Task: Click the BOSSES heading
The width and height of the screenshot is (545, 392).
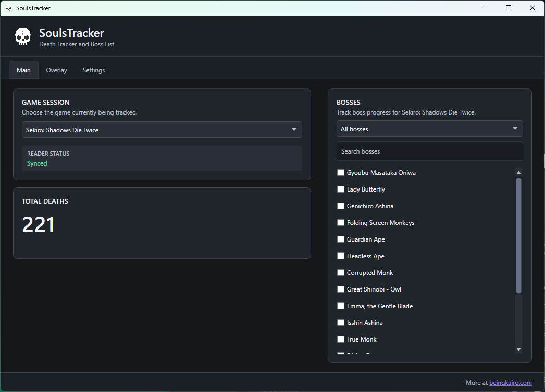Action: [348, 103]
